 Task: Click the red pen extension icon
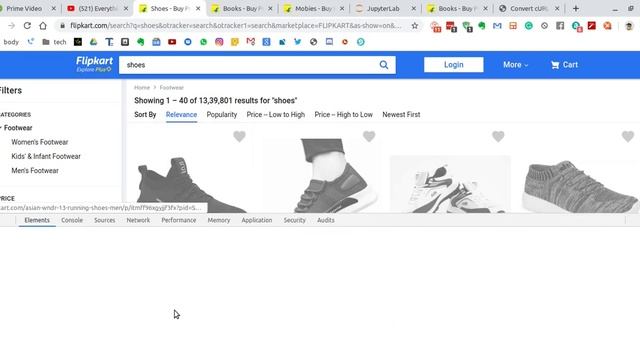coord(591,26)
